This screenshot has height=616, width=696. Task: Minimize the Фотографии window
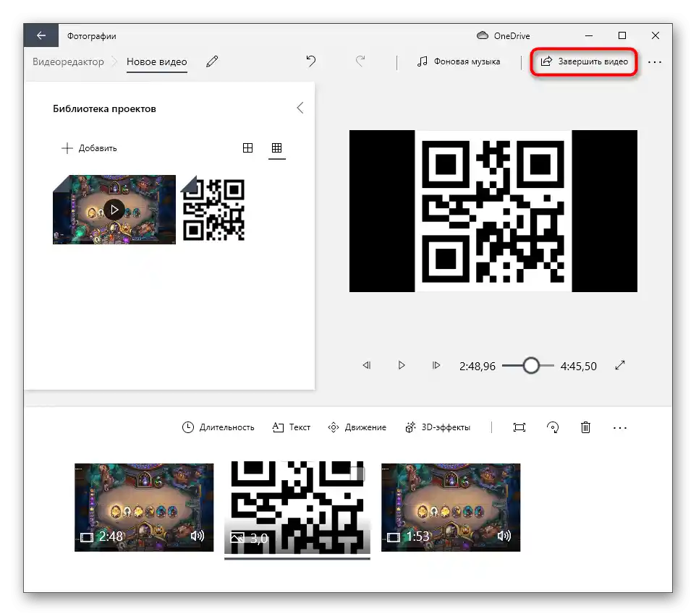tap(589, 35)
